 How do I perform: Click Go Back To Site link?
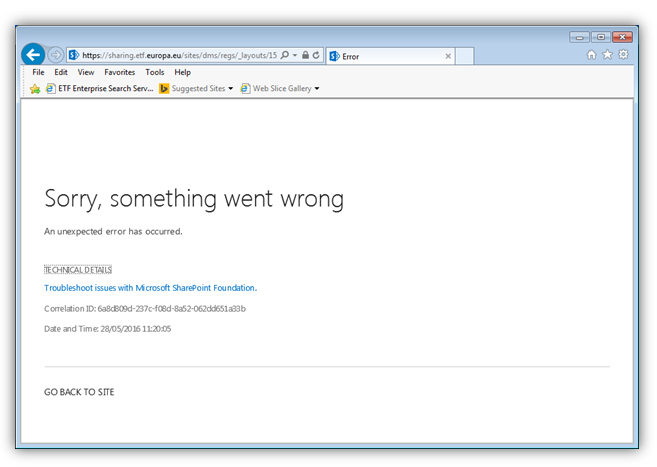coord(79,392)
